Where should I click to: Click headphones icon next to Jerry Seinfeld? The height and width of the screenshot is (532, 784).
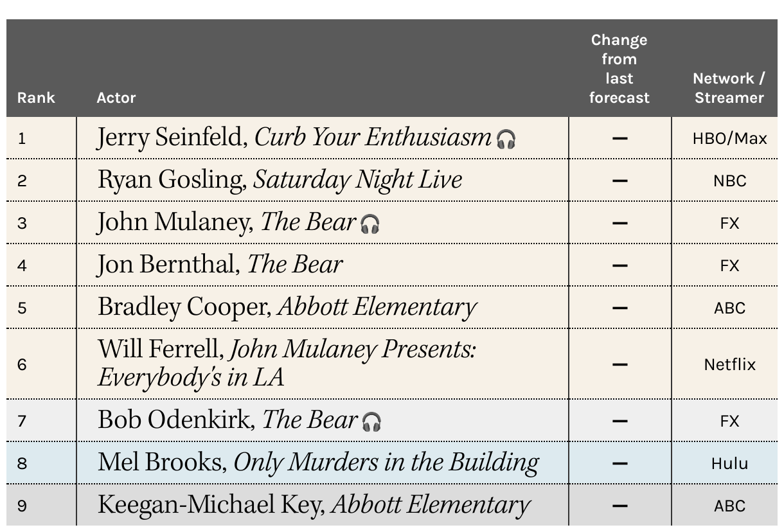click(x=506, y=139)
